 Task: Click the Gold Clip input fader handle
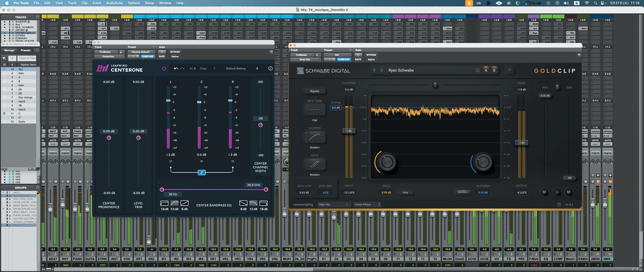point(348,131)
